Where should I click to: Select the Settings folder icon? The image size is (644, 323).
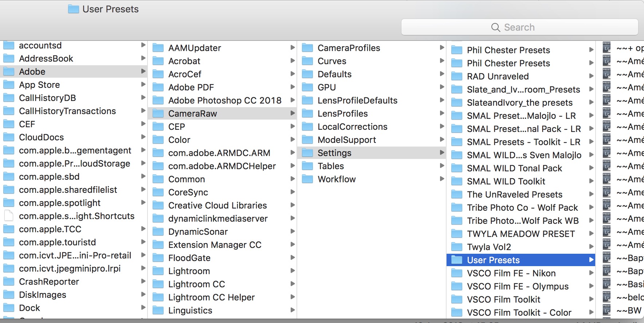click(307, 153)
